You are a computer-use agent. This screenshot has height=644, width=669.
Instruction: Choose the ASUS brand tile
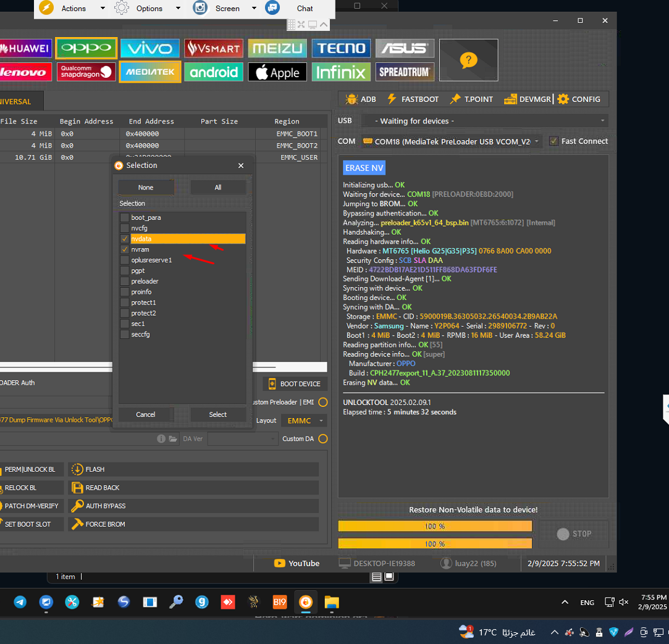point(405,48)
